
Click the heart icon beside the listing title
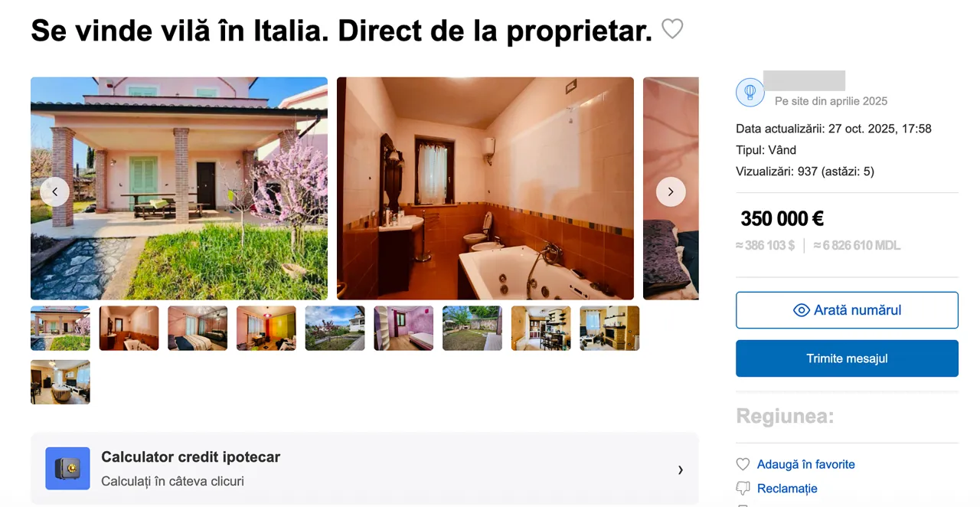672,29
